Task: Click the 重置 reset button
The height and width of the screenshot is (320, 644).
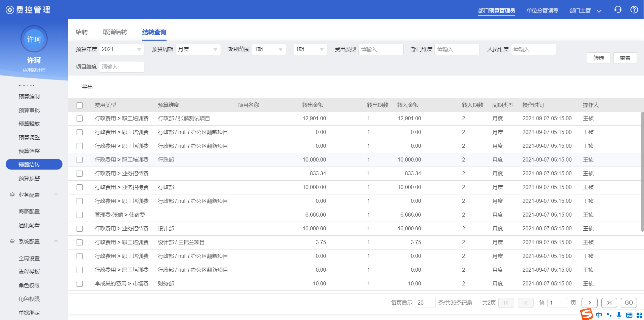Action: click(625, 58)
